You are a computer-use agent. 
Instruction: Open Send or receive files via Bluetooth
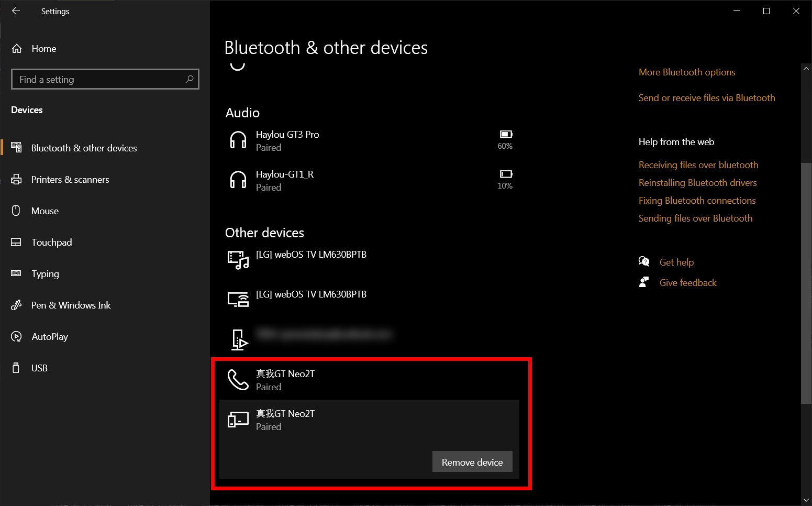tap(707, 98)
